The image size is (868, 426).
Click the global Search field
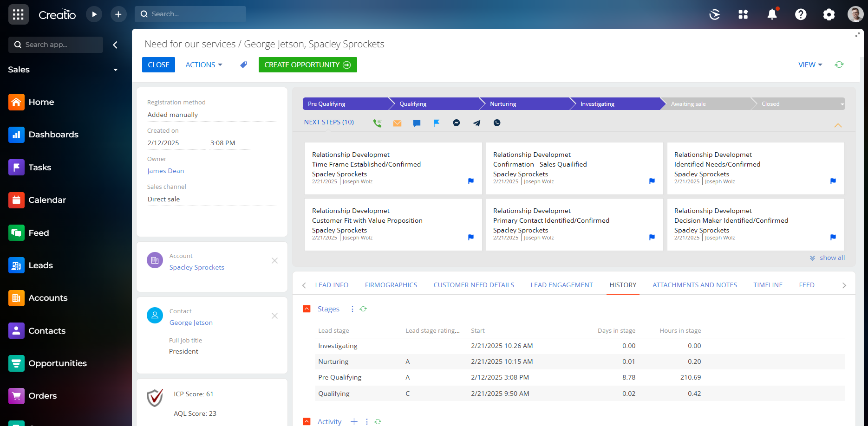pyautogui.click(x=190, y=14)
